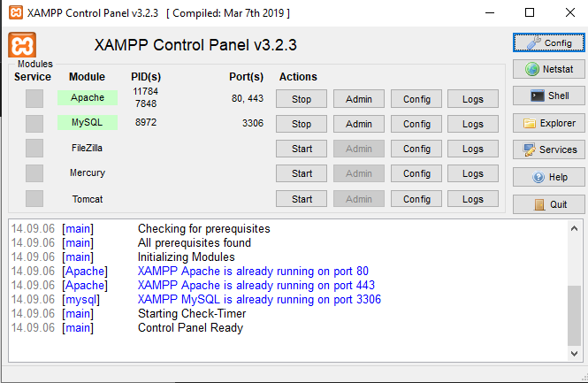Screen dimensions: 588x383
Task: View FileZilla Logs
Action: click(x=473, y=149)
